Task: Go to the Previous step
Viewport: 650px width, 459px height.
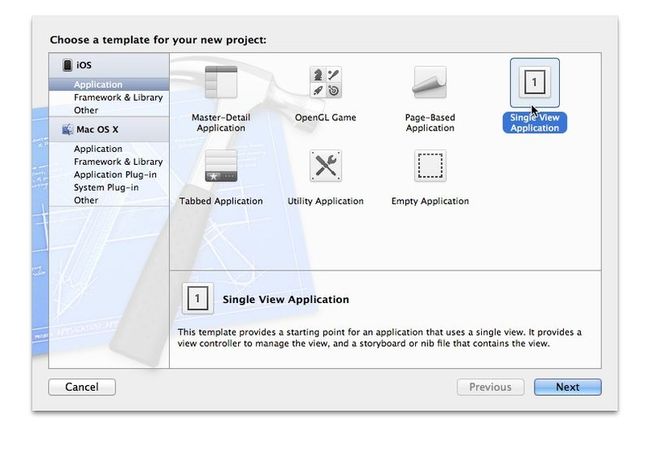Action: tap(490, 387)
